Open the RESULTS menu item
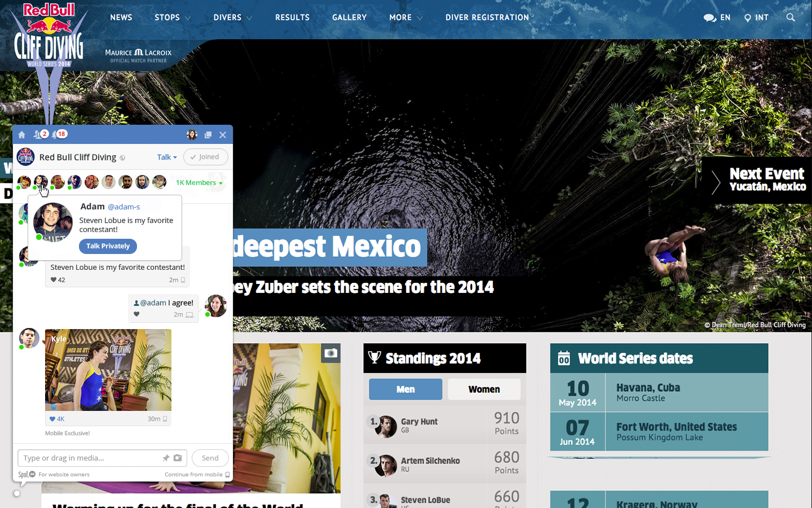Image resolution: width=812 pixels, height=508 pixels. (292, 17)
